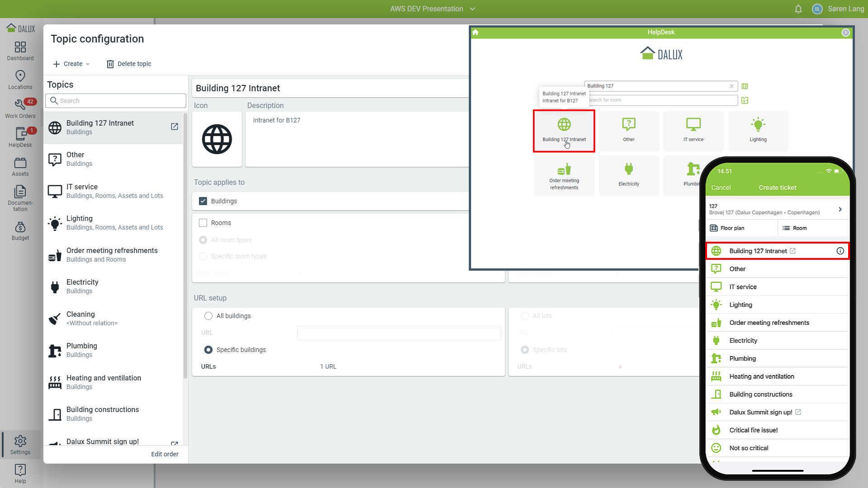Open the Budget sidebar icon
Screen dimensions: 868x488
(x=20, y=230)
